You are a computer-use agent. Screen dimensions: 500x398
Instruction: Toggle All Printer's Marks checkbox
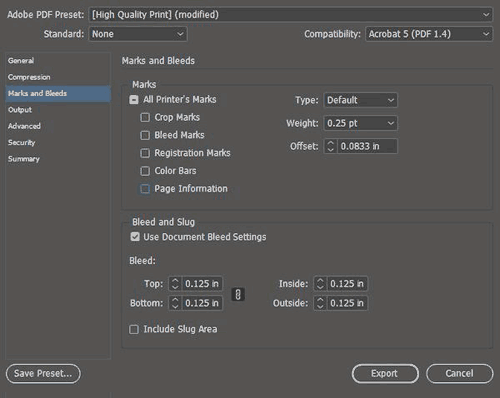pyautogui.click(x=134, y=100)
